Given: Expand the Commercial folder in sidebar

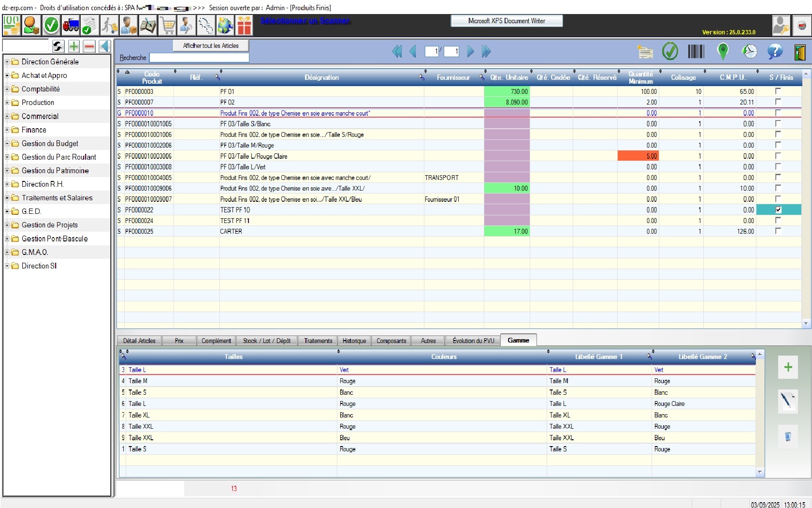Looking at the screenshot, I should [7, 116].
